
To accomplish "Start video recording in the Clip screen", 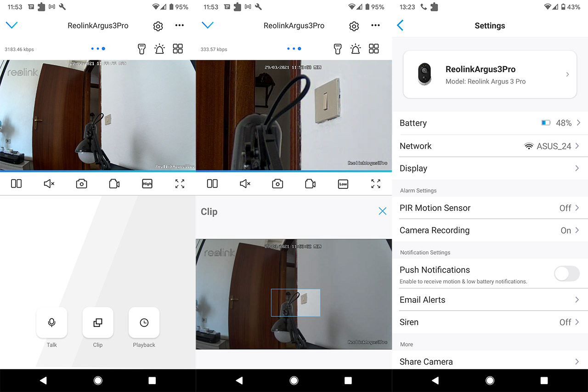I will click(310, 184).
